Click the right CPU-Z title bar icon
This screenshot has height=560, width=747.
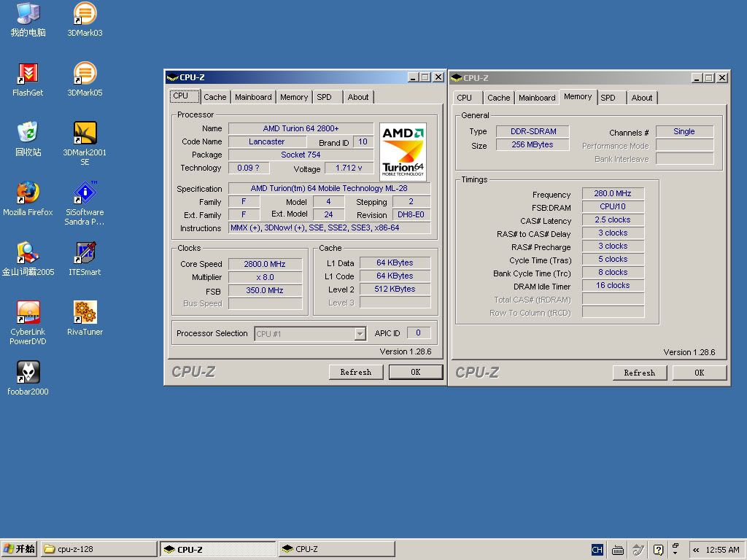457,77
